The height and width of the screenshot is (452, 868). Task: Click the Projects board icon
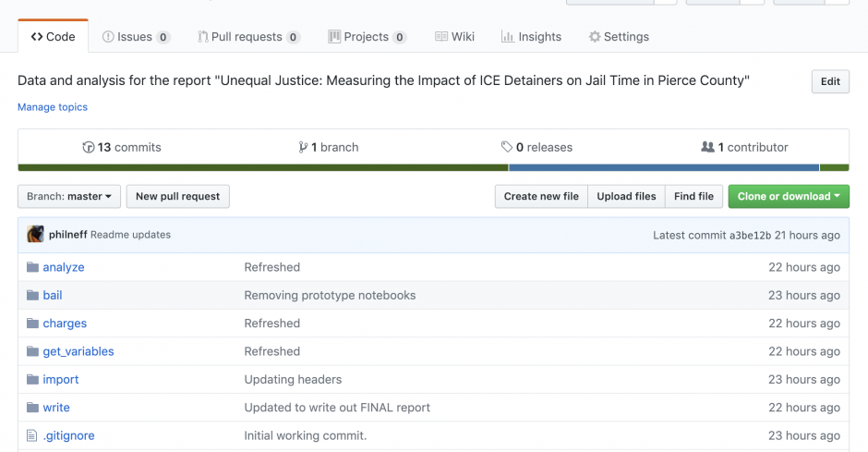pos(334,37)
